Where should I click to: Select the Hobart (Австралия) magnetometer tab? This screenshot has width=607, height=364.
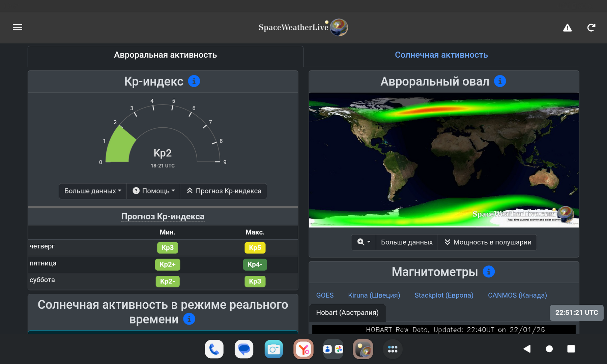pos(347,312)
